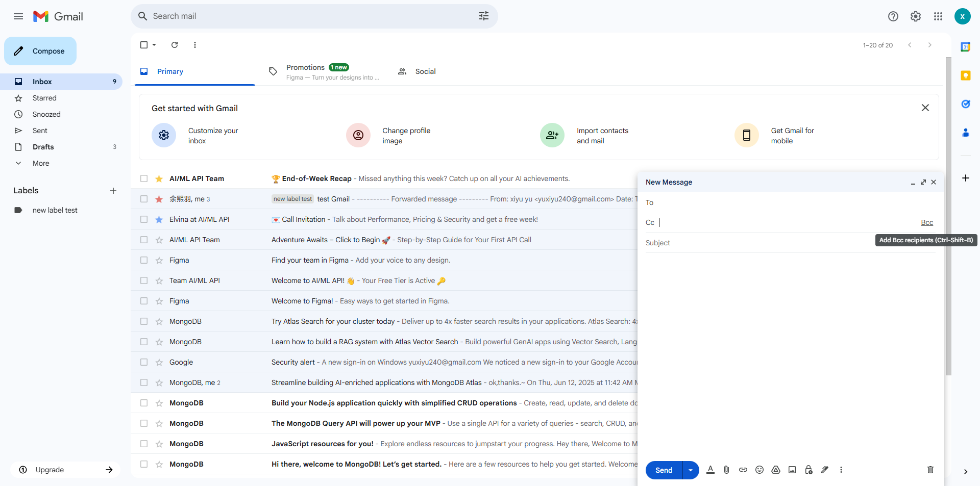Screen dimensions: 980x486
Task: Add Bcc recipients link
Action: click(x=927, y=222)
